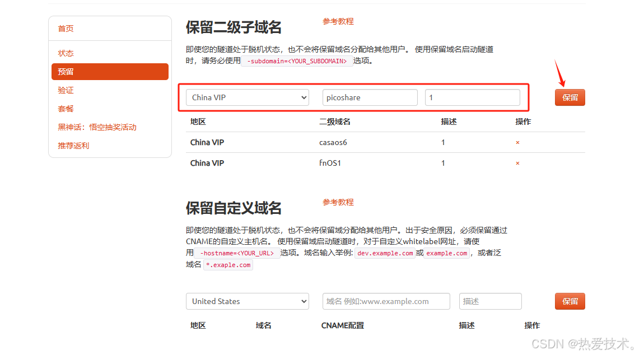Open the 首页 sidebar item
Screen dimensions: 644x355
click(66, 29)
